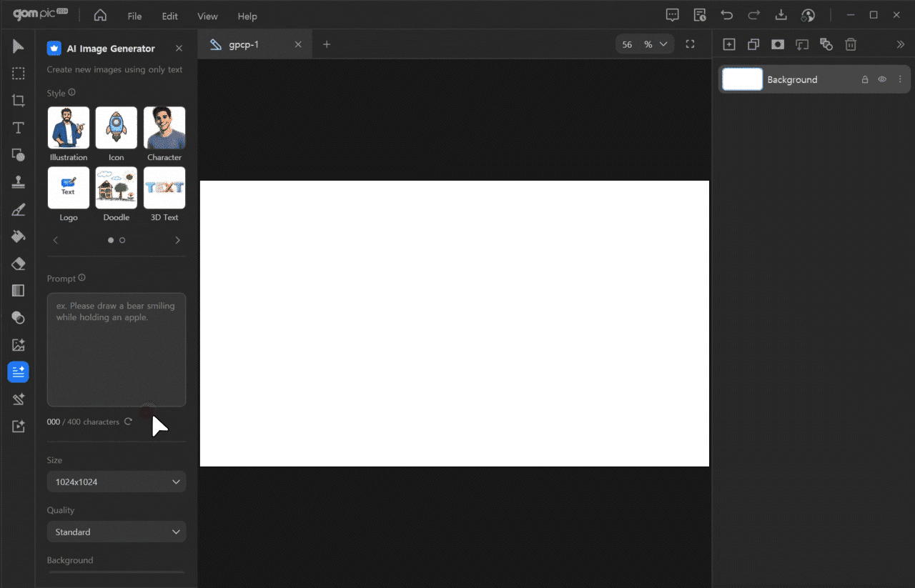The image size is (915, 588).
Task: Select the rectangular Marquee selection tool
Action: point(18,74)
